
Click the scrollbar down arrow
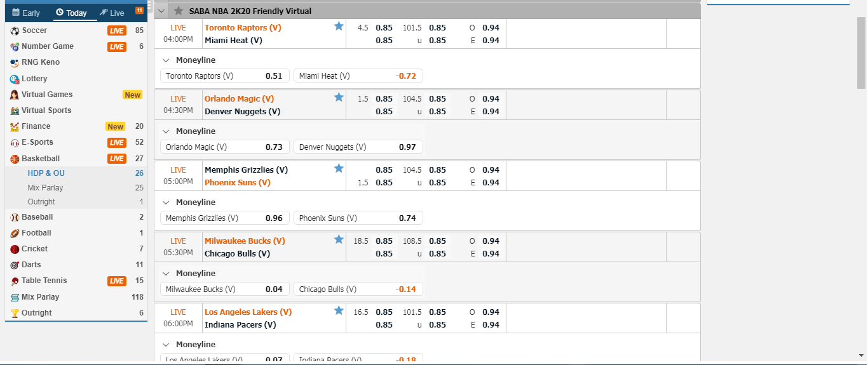point(861,355)
